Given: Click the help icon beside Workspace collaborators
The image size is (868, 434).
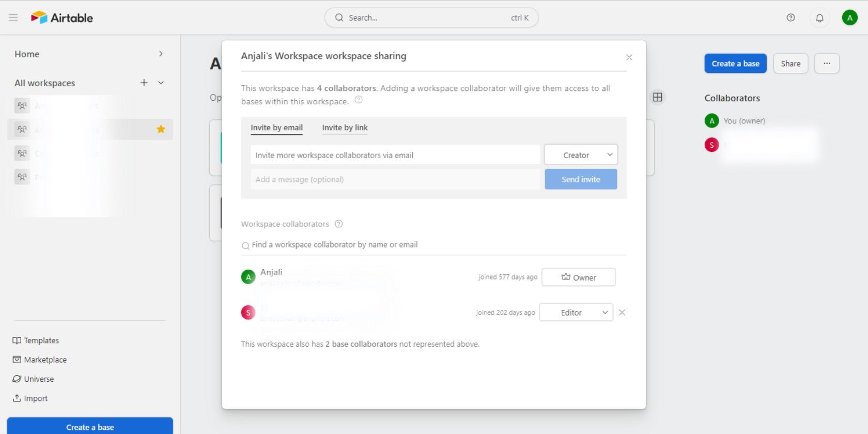Looking at the screenshot, I should [338, 224].
